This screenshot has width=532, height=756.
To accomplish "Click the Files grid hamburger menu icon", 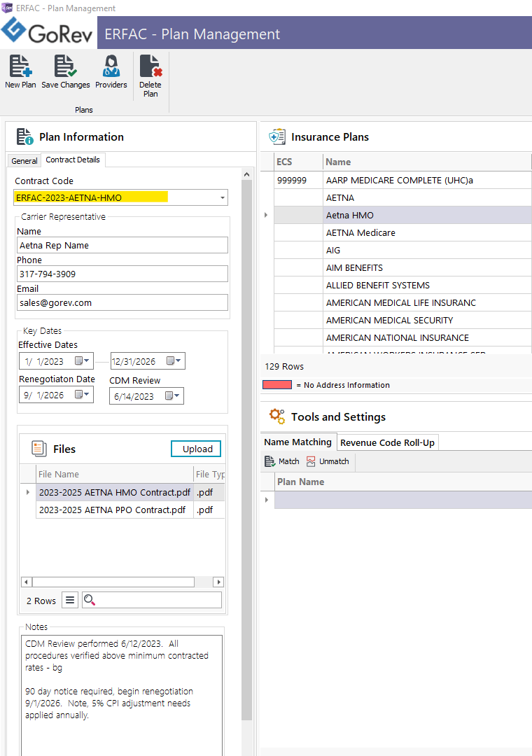I will (70, 601).
